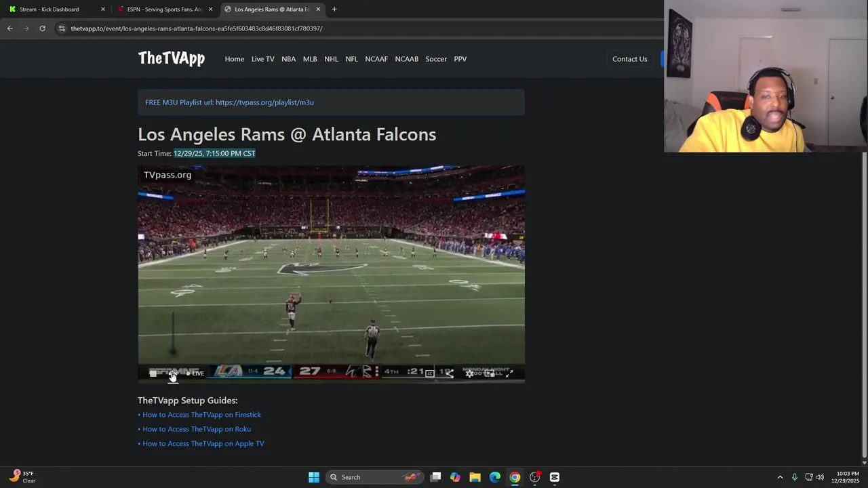Image resolution: width=868 pixels, height=488 pixels.
Task: Close the ESPN tab
Action: pyautogui.click(x=210, y=9)
